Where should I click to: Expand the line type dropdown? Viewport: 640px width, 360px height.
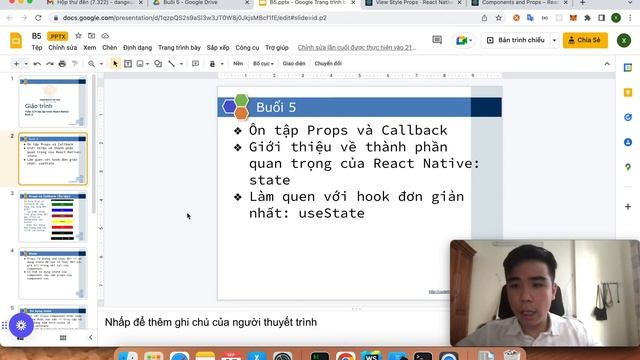pyautogui.click(x=181, y=64)
